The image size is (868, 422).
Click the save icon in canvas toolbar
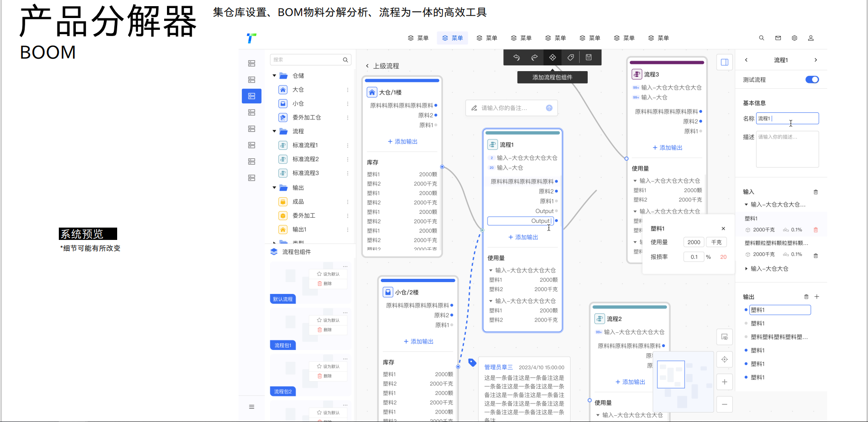[x=589, y=57]
